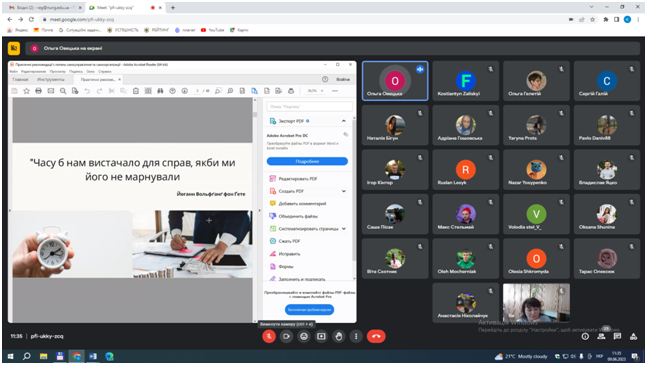This screenshot has width=647, height=365.
Task: Click the Present now screen-share icon
Action: pyautogui.click(x=321, y=337)
